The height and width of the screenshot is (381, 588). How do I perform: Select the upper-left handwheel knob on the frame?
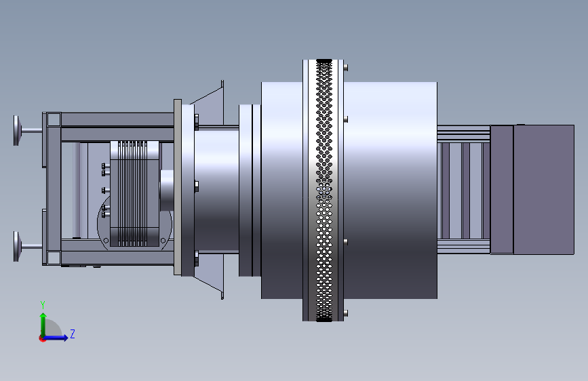(x=16, y=130)
